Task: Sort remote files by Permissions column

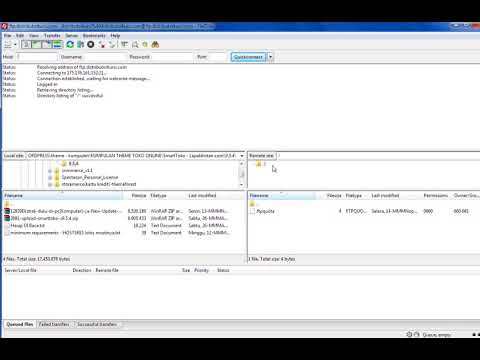Action: tap(436, 196)
